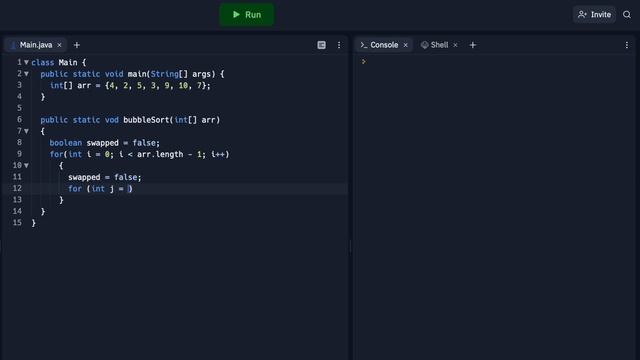The image size is (640, 360).
Task: Click on 'bubbleSort' method name
Action: (146, 120)
